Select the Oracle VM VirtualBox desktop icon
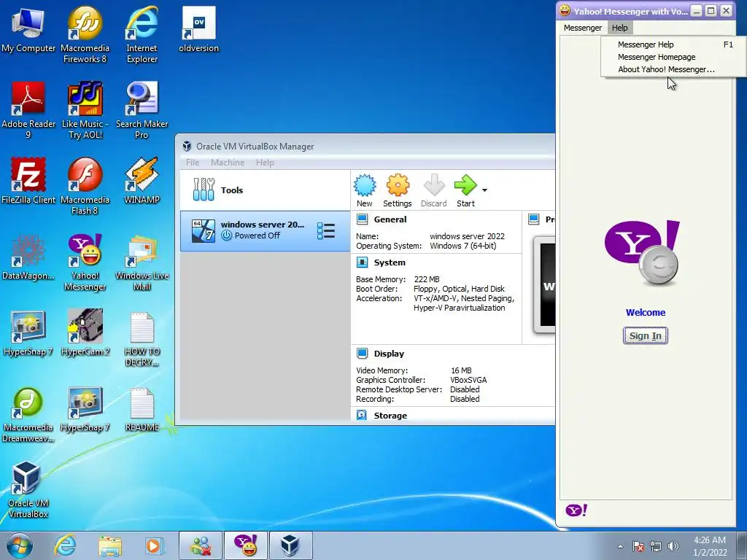This screenshot has height=560, width=747. [28, 490]
